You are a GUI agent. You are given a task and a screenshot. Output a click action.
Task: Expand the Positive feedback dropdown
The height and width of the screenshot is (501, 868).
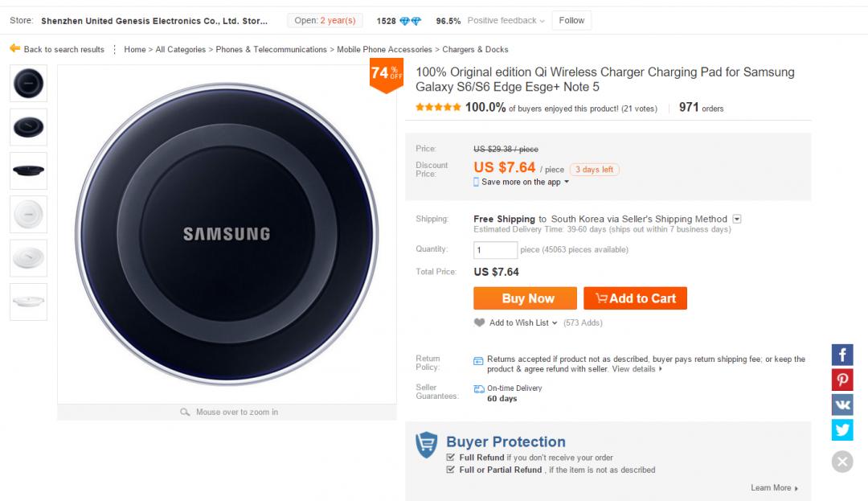[542, 21]
